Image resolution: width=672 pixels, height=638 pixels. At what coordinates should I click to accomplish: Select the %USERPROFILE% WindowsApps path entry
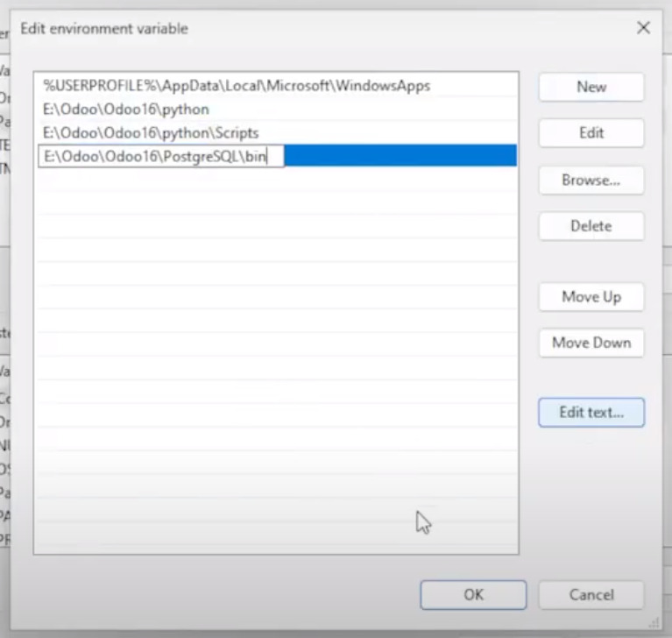[237, 86]
